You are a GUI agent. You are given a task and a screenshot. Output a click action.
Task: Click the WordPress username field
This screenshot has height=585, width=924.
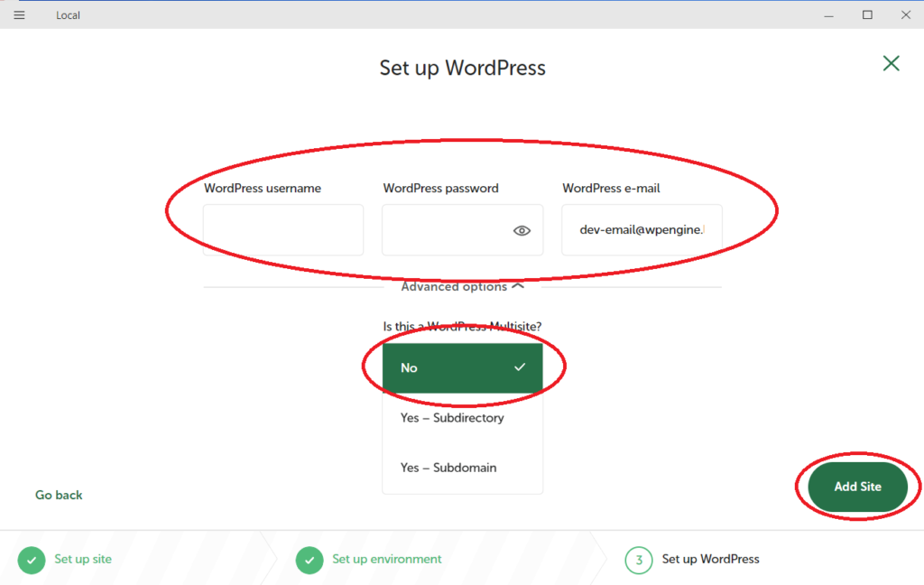pyautogui.click(x=283, y=230)
